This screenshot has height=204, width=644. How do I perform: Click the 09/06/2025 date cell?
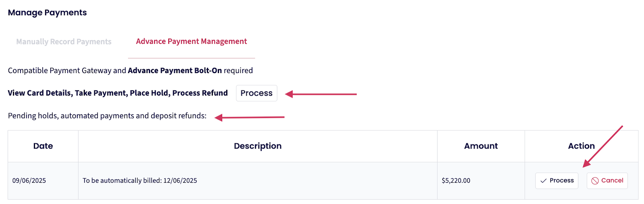click(x=29, y=181)
